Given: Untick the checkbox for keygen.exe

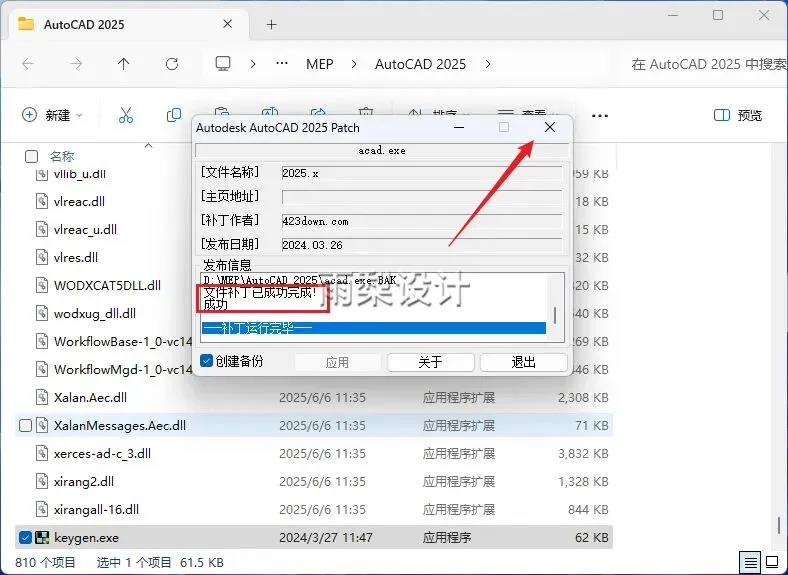Looking at the screenshot, I should pos(25,538).
